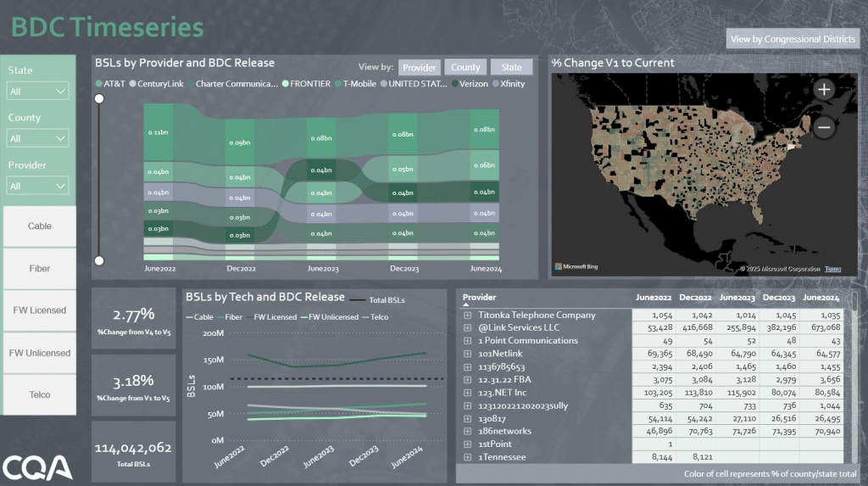
Task: Click the Cable line legend entry
Action: (200, 317)
